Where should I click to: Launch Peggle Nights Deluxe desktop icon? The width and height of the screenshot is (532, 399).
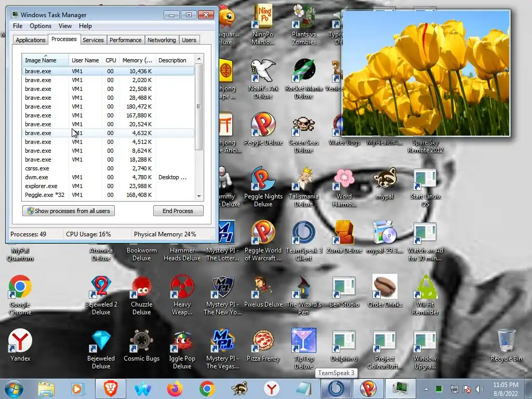click(263, 187)
